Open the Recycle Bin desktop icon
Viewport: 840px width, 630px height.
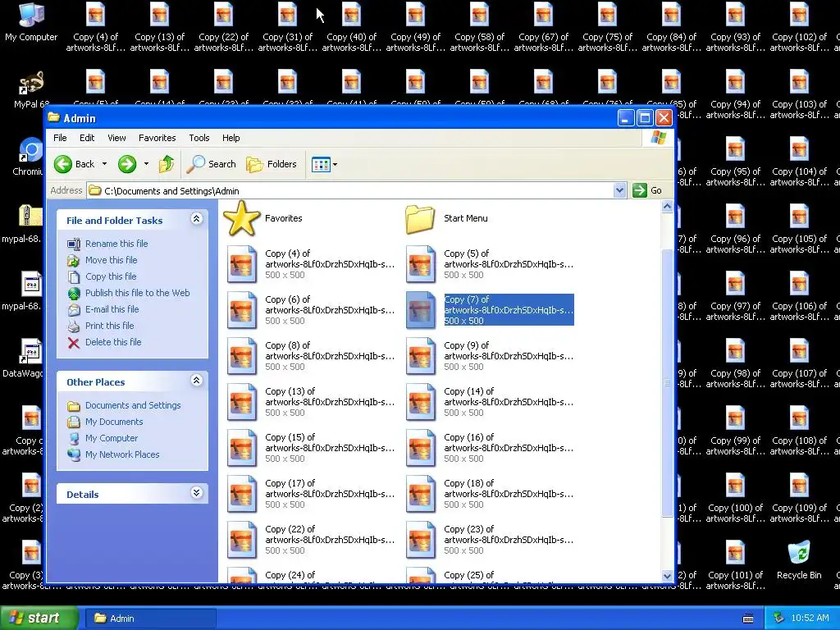pyautogui.click(x=799, y=560)
